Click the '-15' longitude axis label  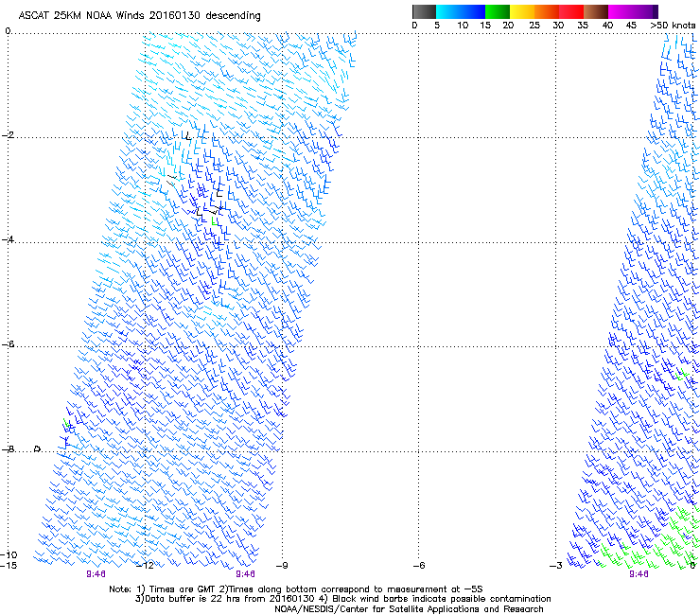tap(9, 565)
